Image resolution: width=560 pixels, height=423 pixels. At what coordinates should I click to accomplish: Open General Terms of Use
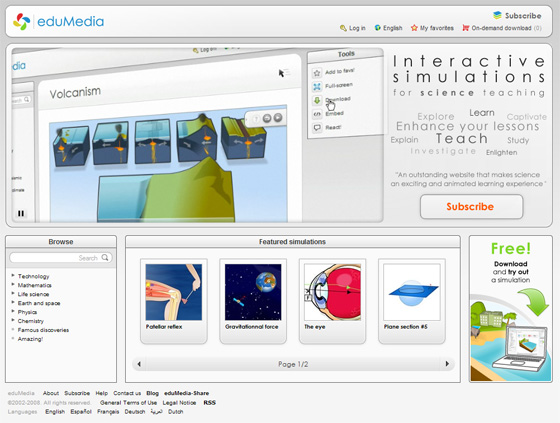128,403
